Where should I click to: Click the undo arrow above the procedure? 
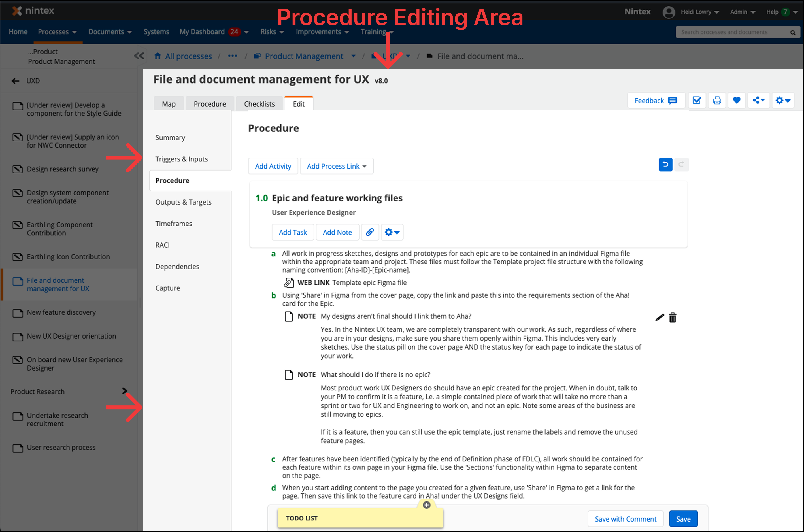[665, 165]
